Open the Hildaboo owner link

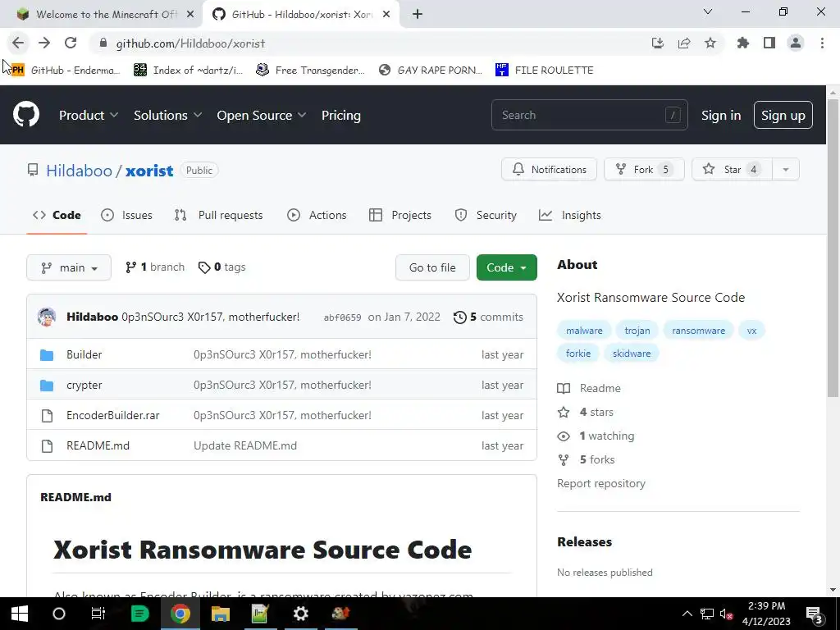pyautogui.click(x=79, y=171)
